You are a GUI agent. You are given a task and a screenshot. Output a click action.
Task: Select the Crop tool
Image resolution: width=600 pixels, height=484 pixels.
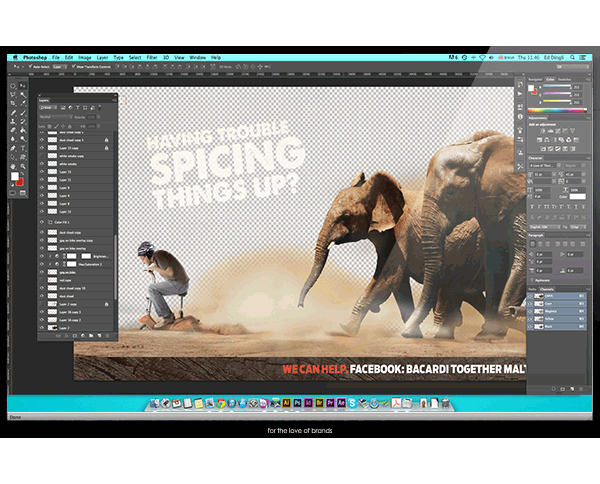pyautogui.click(x=13, y=103)
